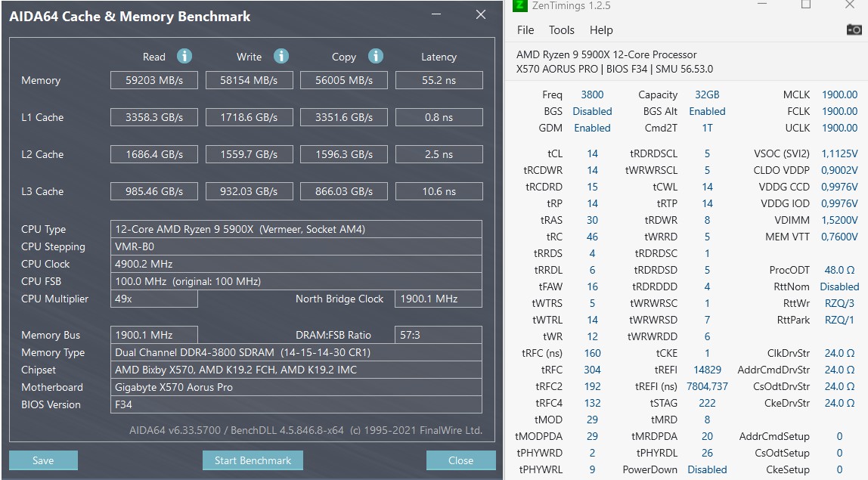Image resolution: width=868 pixels, height=480 pixels.
Task: Minimize the AIDA64 benchmark window
Action: 436,15
